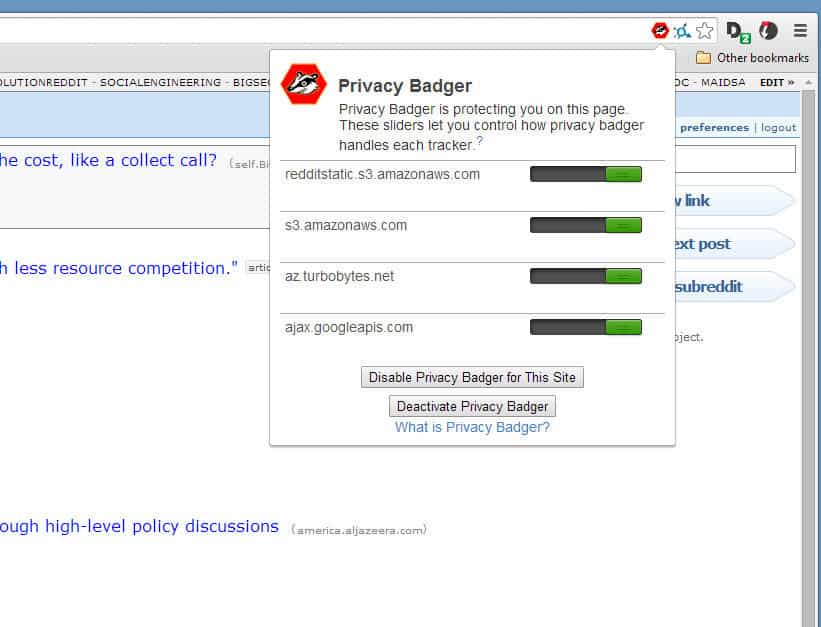821x627 pixels.
Task: Open the Chrome hamburger menu
Action: (x=800, y=30)
